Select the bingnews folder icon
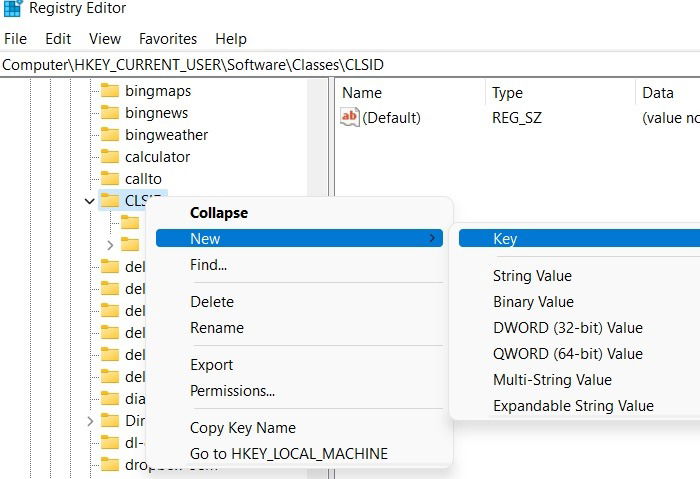This screenshot has width=700, height=479. pyautogui.click(x=109, y=112)
